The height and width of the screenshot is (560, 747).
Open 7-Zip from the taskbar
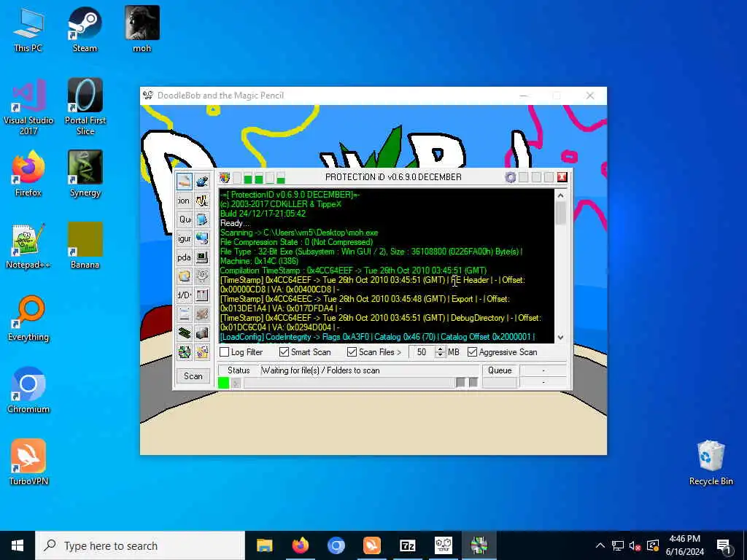click(407, 545)
